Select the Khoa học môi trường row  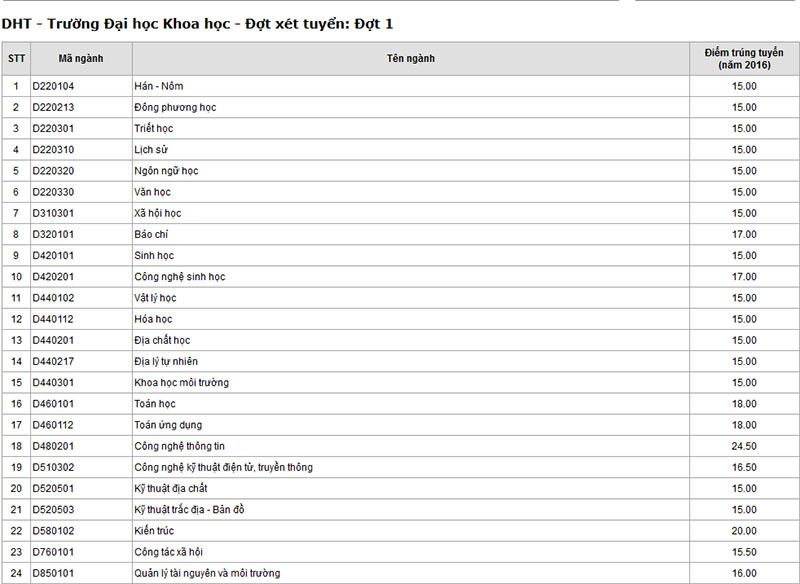click(x=181, y=383)
